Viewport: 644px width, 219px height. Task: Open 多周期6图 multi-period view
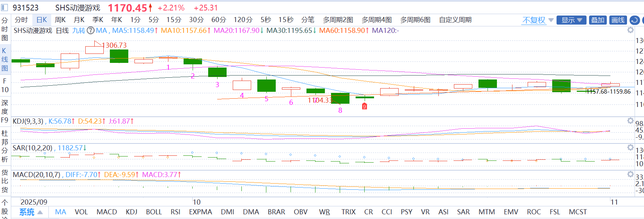(415, 20)
